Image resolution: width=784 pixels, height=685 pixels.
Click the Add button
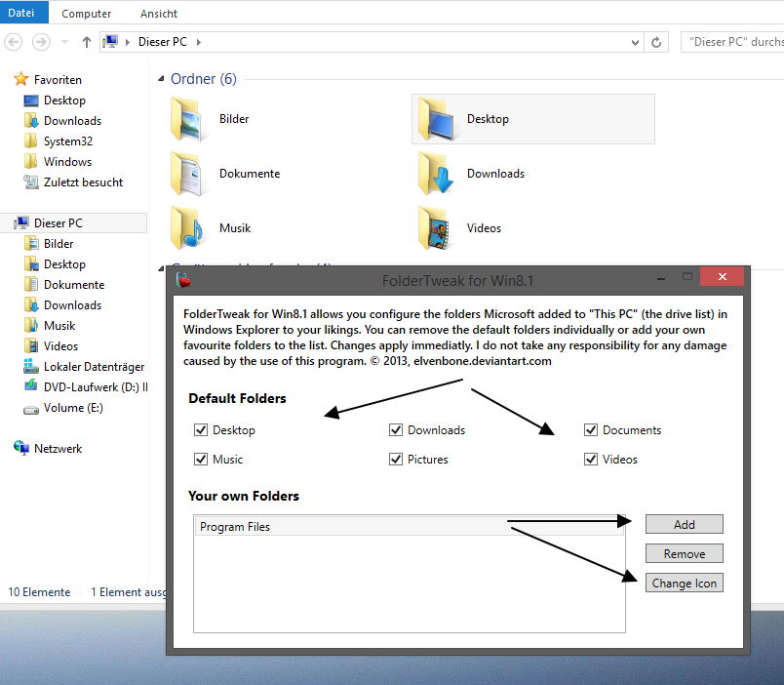pyautogui.click(x=684, y=524)
